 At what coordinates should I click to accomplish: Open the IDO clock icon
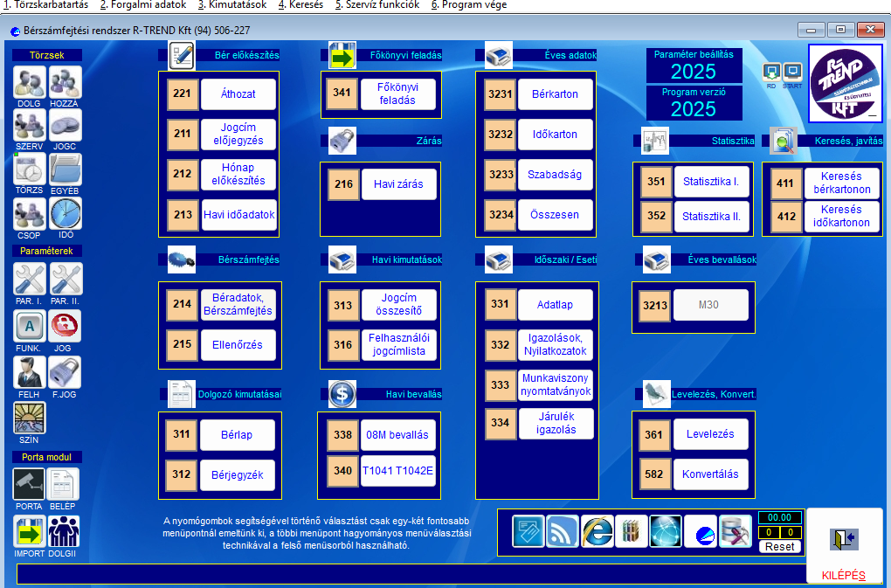coord(66,213)
